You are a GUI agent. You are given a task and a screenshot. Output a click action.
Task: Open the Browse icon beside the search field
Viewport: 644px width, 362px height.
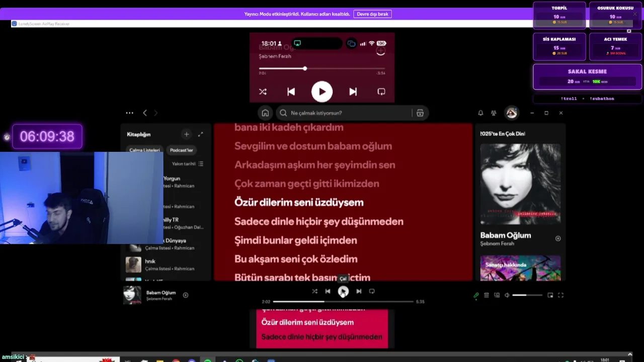(420, 113)
